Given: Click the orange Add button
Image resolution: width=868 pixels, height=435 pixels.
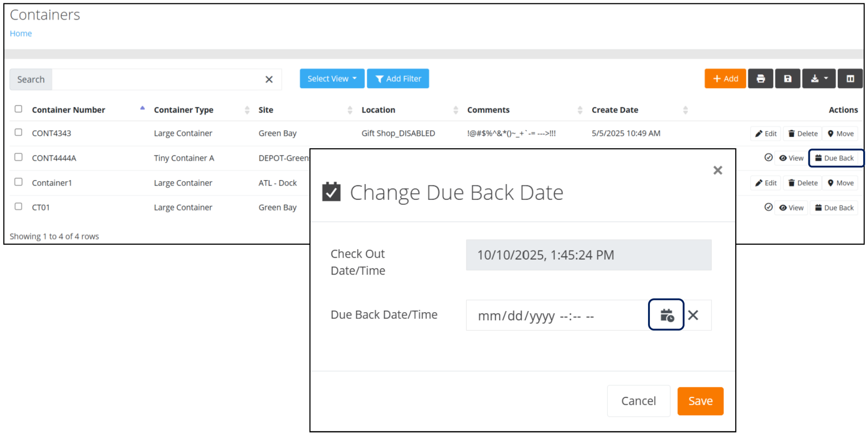Looking at the screenshot, I should 725,79.
